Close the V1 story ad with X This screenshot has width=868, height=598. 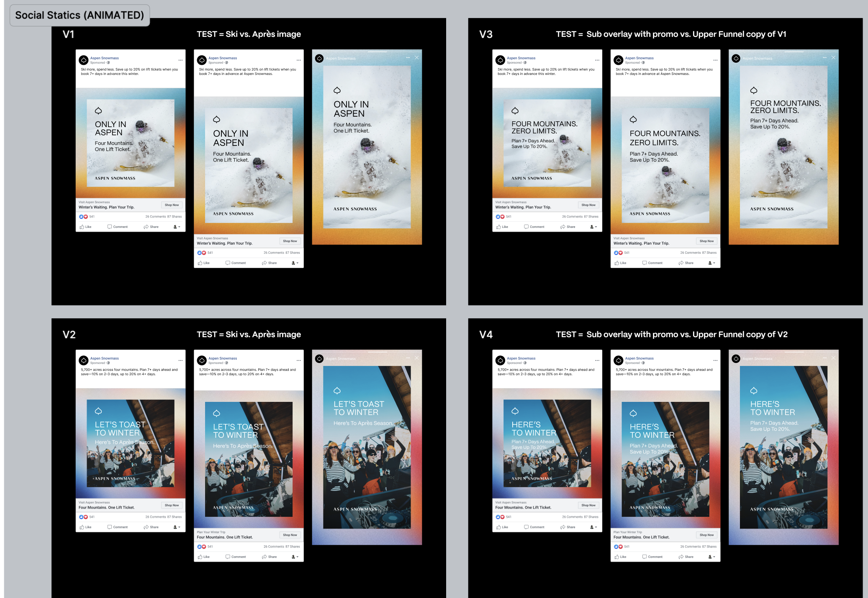(x=416, y=58)
